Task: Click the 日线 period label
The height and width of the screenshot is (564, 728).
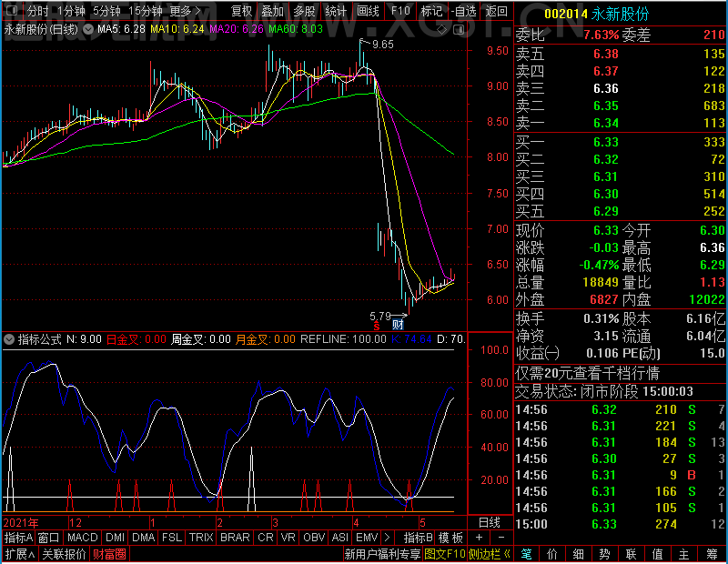Action: 490,523
